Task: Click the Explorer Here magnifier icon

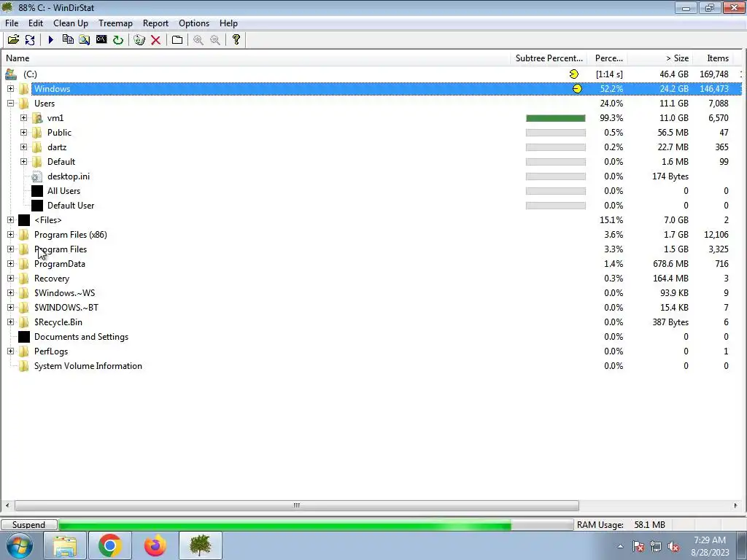Action: [85, 40]
